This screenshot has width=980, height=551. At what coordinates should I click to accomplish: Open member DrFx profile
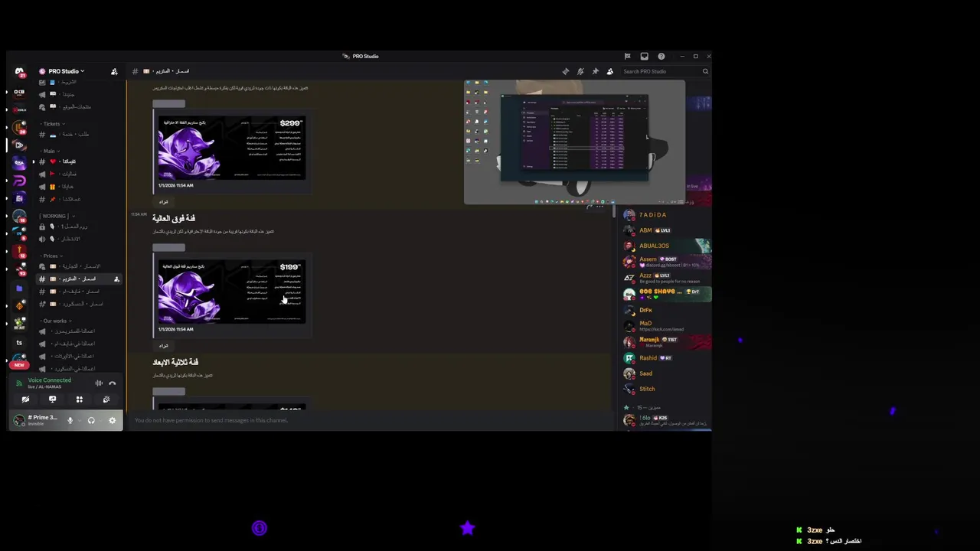click(x=665, y=310)
